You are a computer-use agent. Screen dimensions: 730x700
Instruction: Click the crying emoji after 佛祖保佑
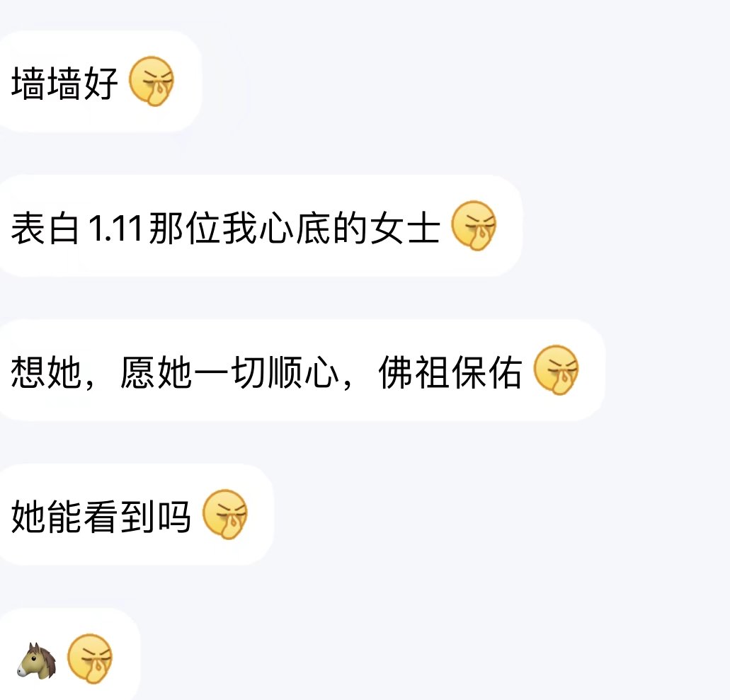click(556, 370)
